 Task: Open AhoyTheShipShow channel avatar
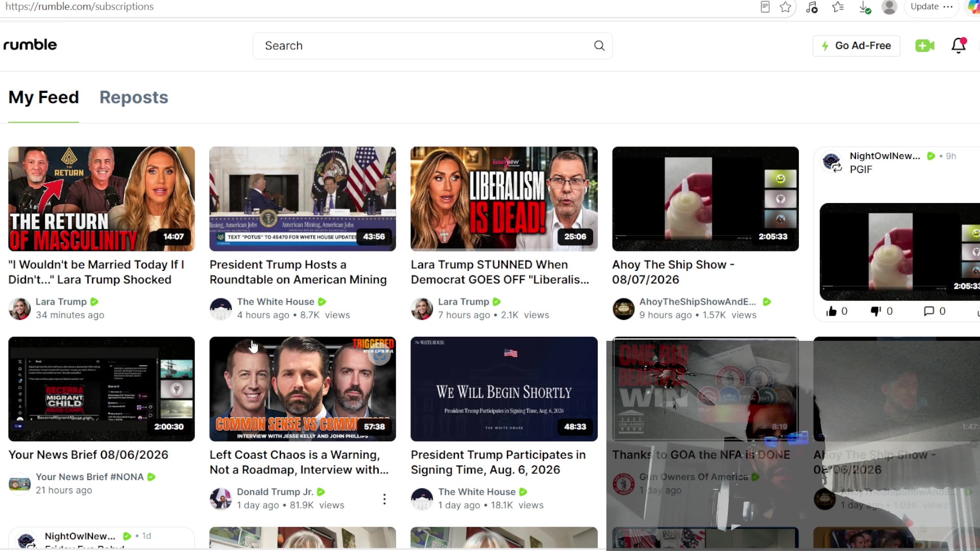[x=623, y=309]
